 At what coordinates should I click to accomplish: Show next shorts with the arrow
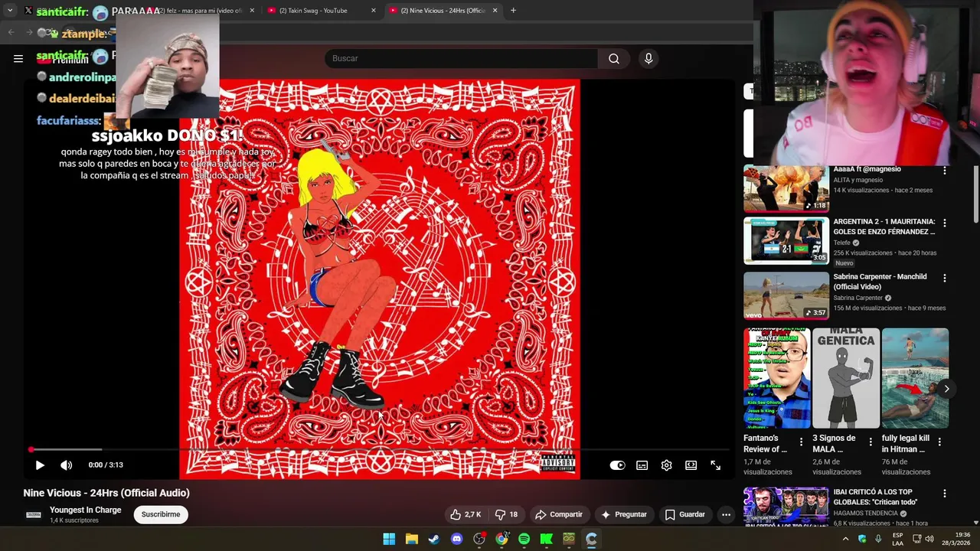coord(946,389)
